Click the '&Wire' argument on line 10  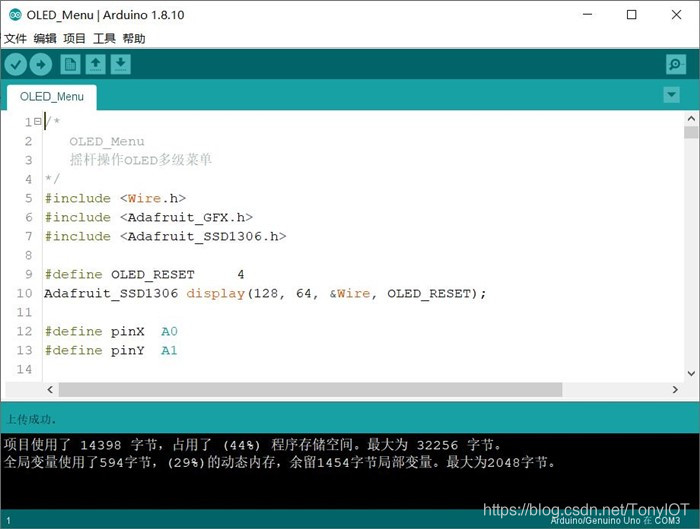350,293
